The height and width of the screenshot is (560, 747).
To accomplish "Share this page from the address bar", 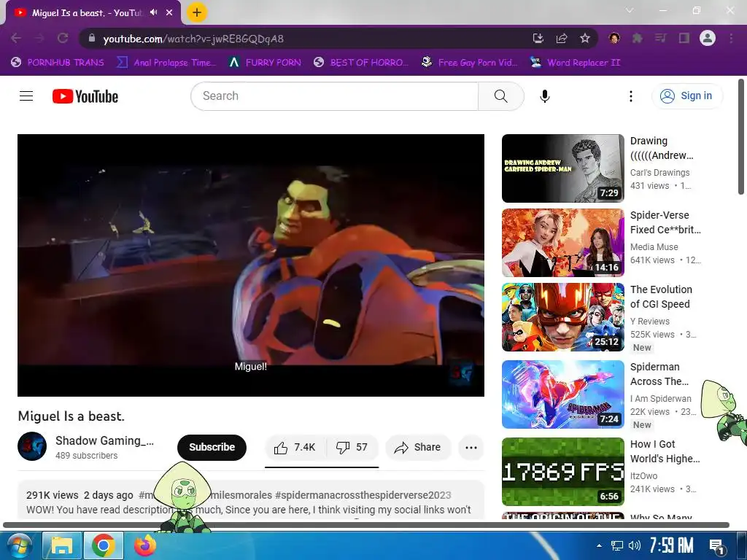I will click(562, 39).
